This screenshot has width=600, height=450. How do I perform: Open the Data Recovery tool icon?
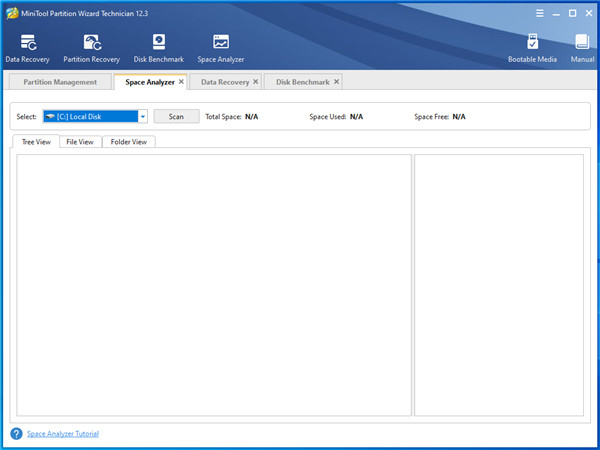(27, 44)
